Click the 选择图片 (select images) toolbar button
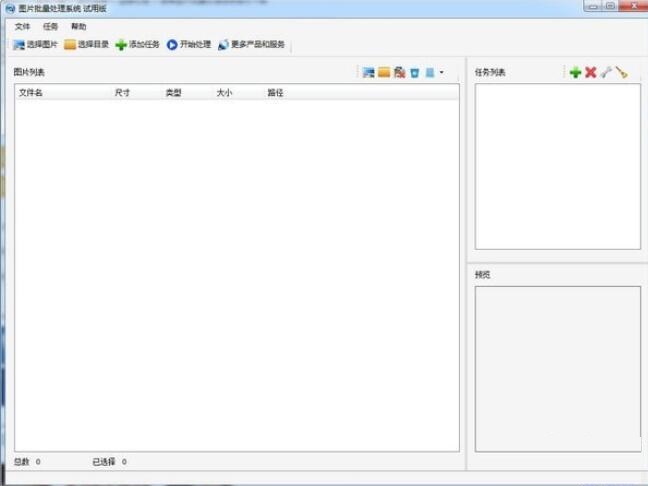The height and width of the screenshot is (486, 648). tap(35, 45)
